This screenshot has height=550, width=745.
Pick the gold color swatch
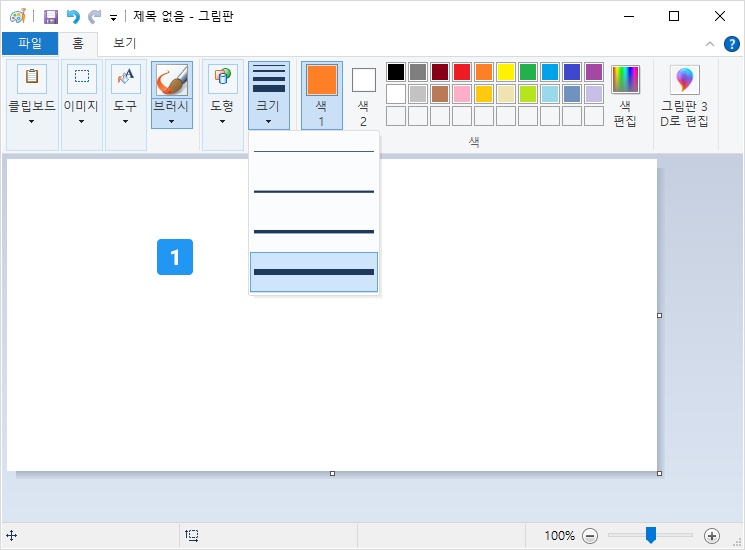(484, 94)
